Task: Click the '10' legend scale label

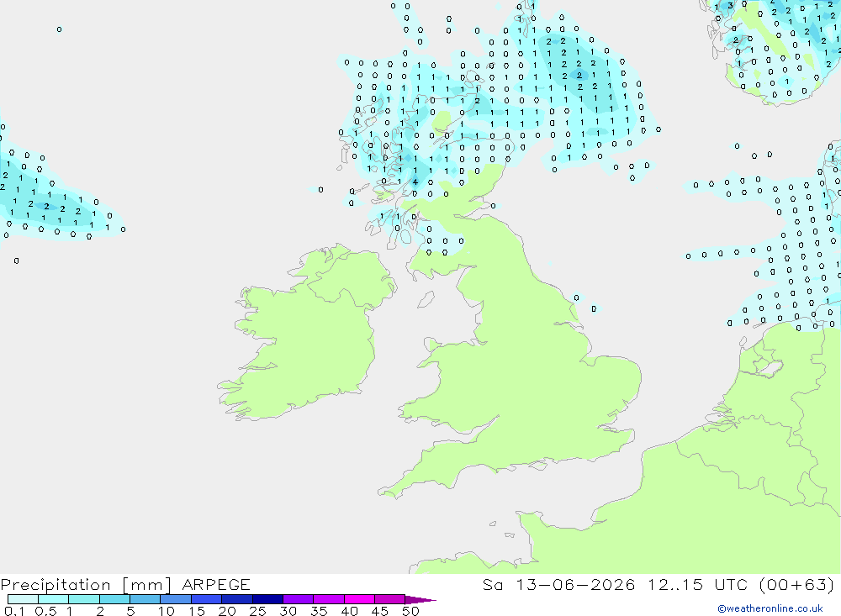Action: 167,611
